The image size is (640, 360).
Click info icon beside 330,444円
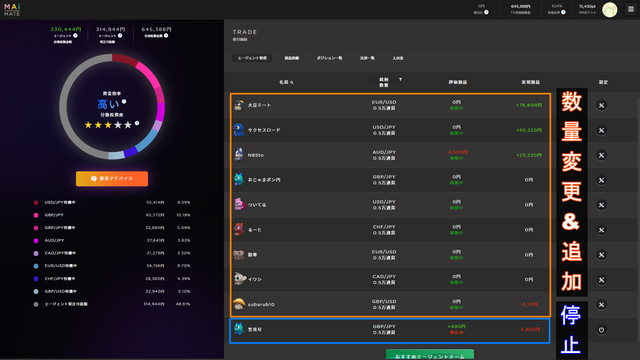click(x=75, y=36)
